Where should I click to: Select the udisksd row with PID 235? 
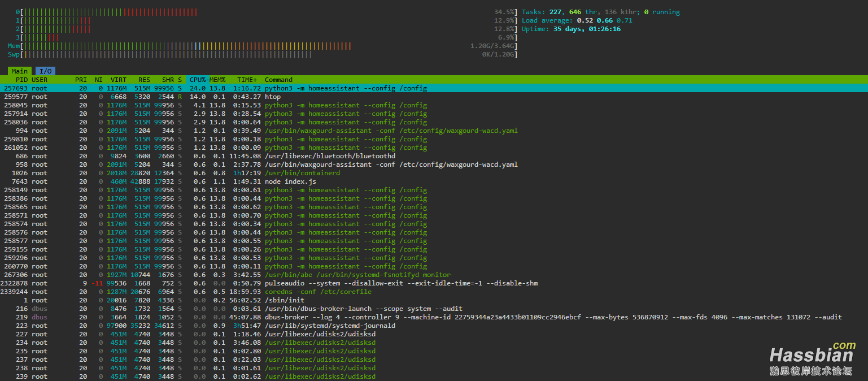tap(434, 351)
